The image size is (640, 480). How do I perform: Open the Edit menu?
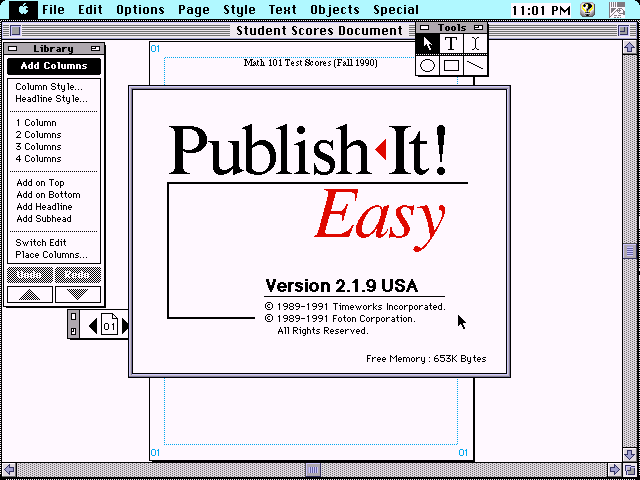(90, 9)
